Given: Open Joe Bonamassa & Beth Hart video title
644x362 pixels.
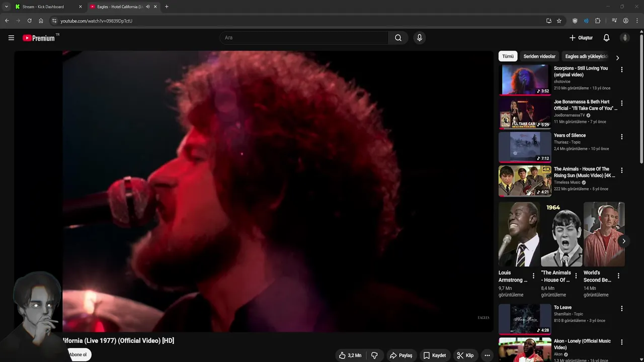Looking at the screenshot, I should 585,105.
